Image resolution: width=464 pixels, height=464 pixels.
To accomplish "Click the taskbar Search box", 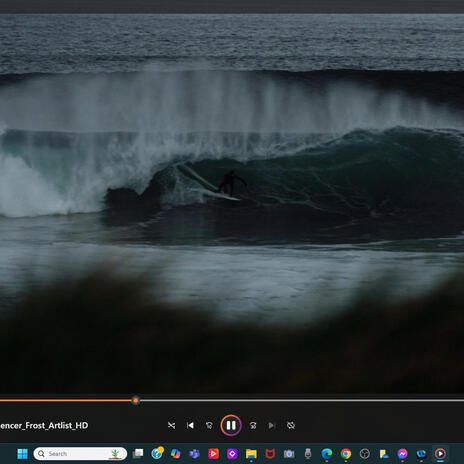I will [x=80, y=454].
